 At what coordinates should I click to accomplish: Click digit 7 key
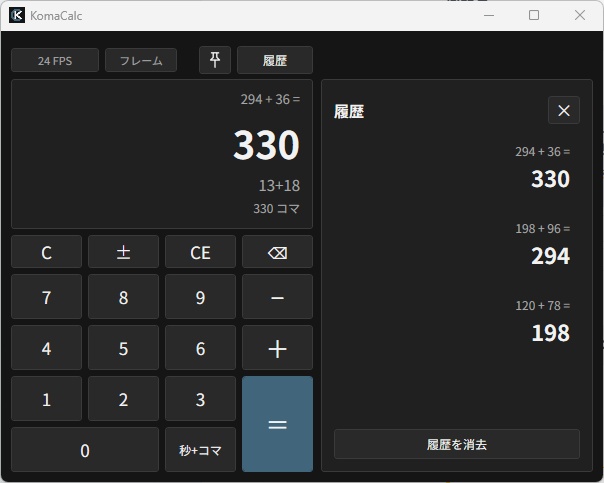pyautogui.click(x=47, y=297)
